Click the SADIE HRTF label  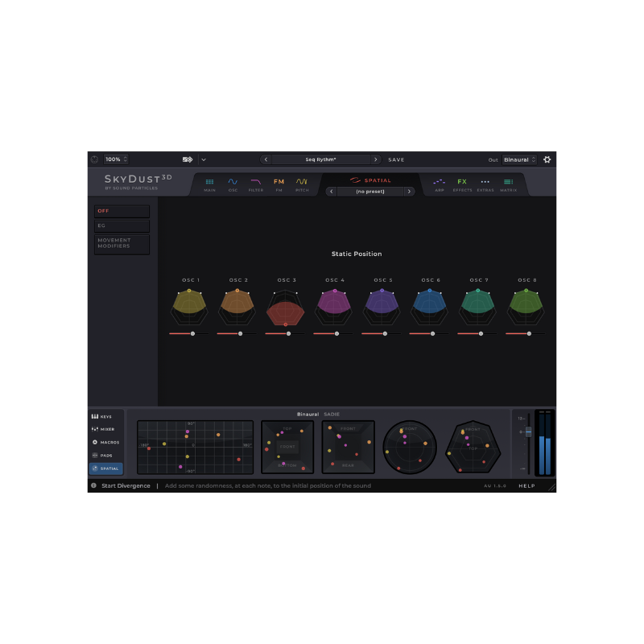tap(332, 415)
